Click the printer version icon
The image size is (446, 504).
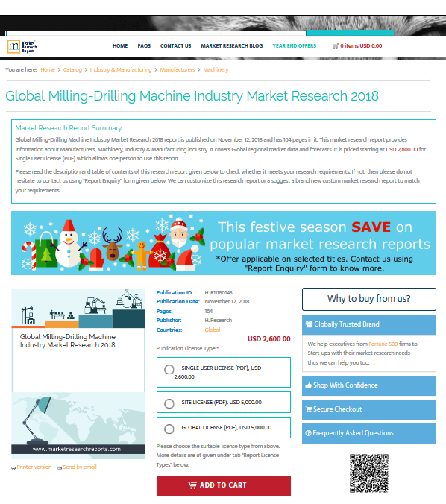(13, 467)
